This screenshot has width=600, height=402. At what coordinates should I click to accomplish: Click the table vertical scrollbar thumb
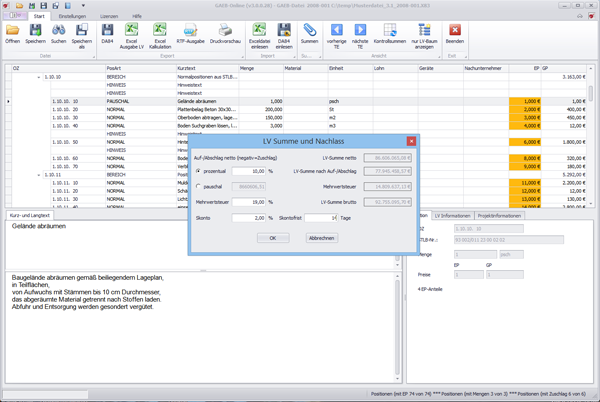[590, 94]
